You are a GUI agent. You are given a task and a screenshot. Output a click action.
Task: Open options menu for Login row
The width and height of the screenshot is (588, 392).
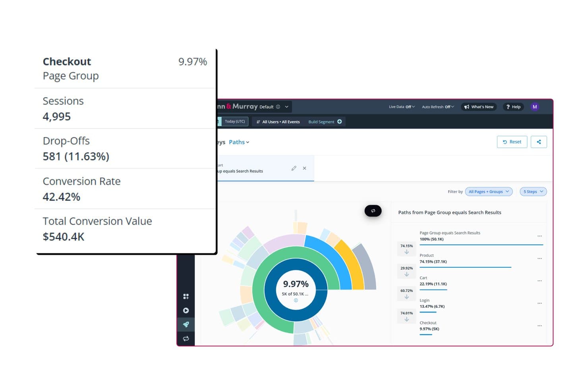[540, 303]
